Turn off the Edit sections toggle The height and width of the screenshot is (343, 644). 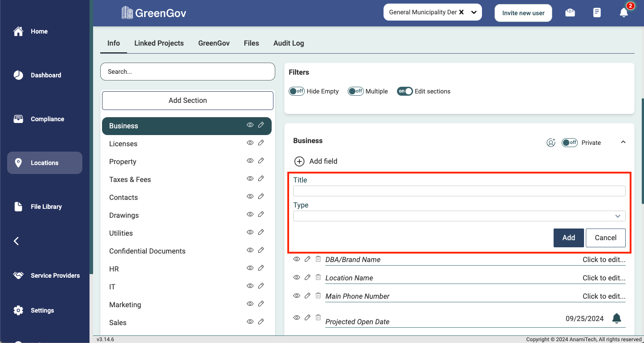(405, 91)
